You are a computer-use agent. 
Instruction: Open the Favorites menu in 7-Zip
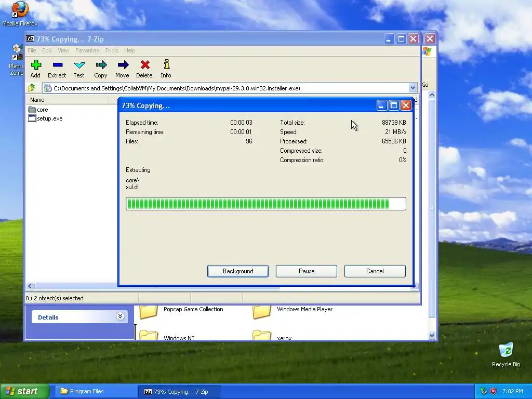tap(87, 50)
